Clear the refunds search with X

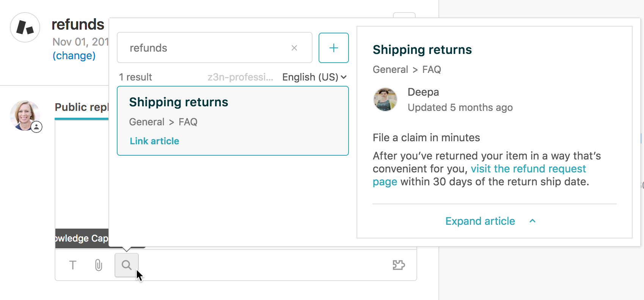[x=294, y=48]
